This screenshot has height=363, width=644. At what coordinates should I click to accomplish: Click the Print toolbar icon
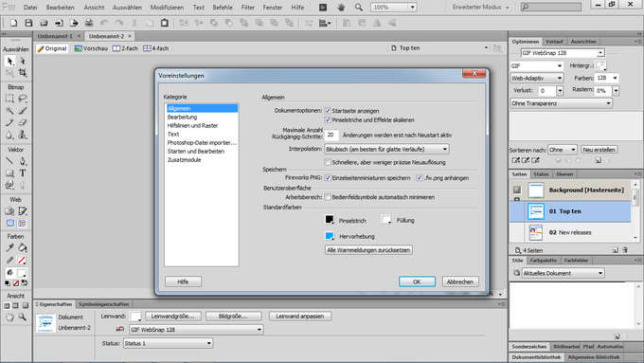(x=89, y=23)
